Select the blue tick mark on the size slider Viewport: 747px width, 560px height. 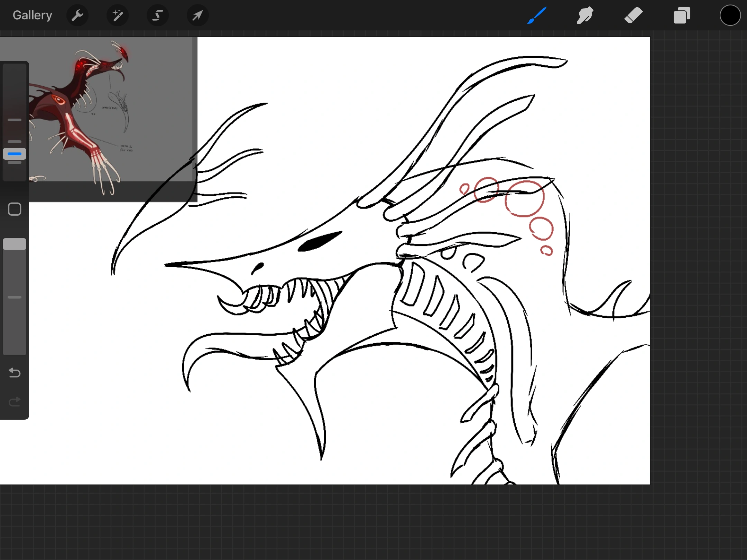15,154
